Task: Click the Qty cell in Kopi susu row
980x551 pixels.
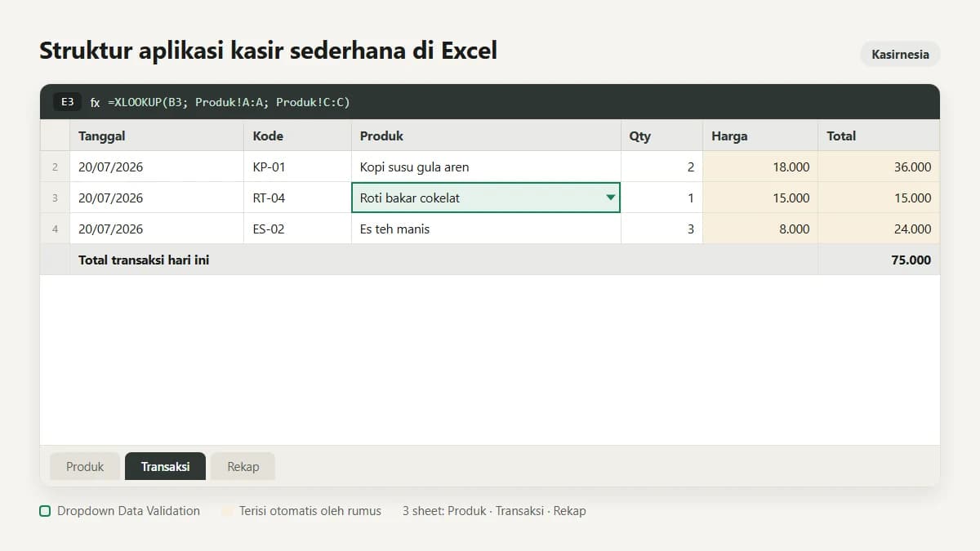Action: click(661, 167)
